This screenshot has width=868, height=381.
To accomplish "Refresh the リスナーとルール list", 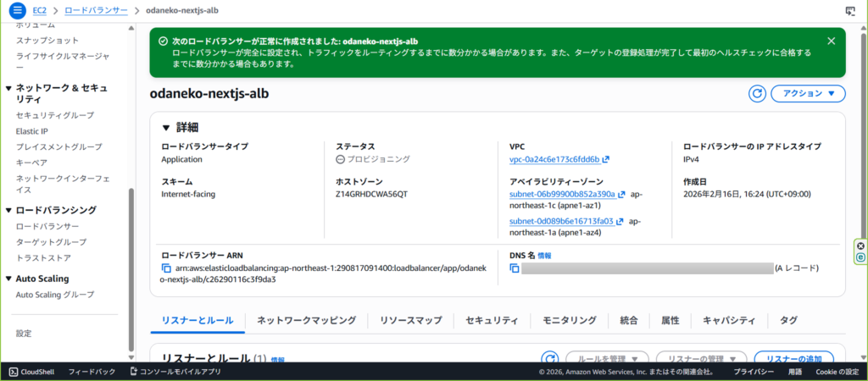I will click(x=550, y=359).
